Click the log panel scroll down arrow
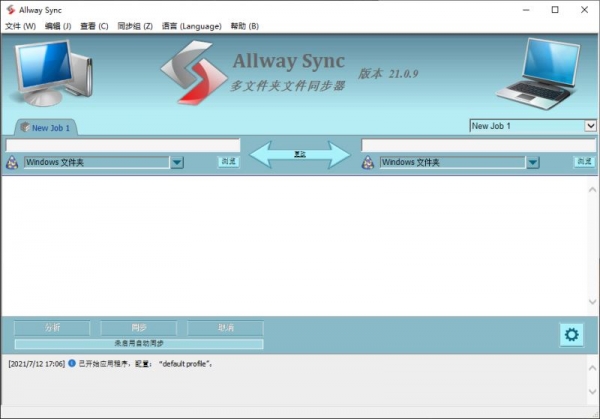The image size is (600, 419). [592, 392]
